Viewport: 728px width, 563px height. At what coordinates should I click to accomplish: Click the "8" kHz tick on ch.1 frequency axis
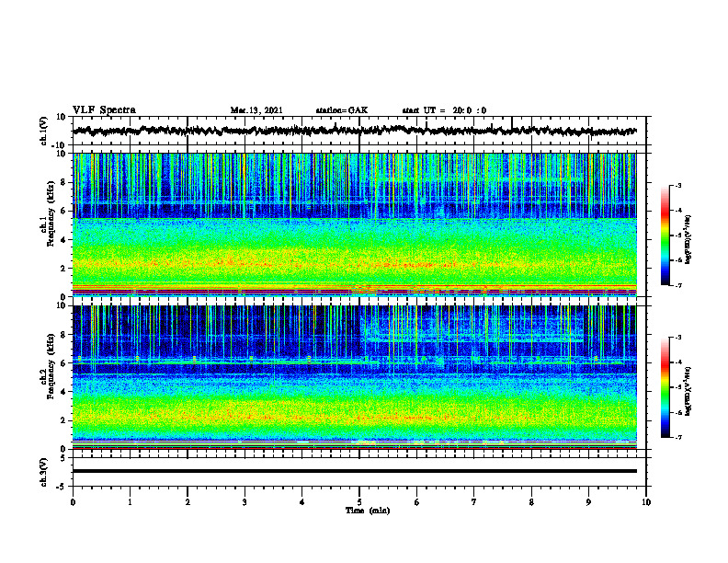tap(64, 182)
